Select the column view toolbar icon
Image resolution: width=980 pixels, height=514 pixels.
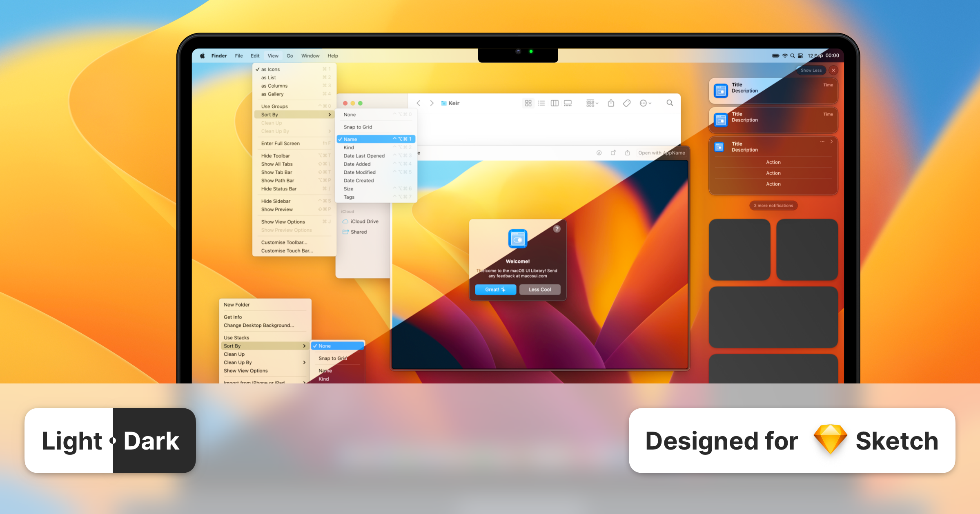click(x=555, y=103)
